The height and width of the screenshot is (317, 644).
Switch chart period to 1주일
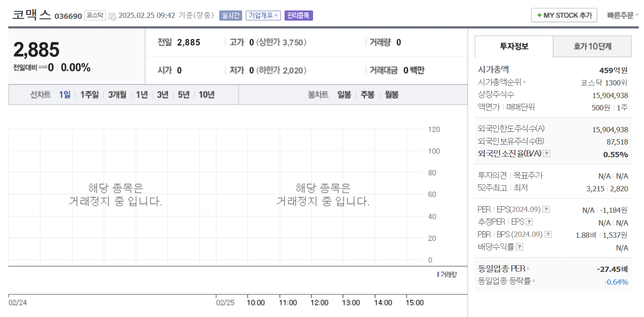89,95
